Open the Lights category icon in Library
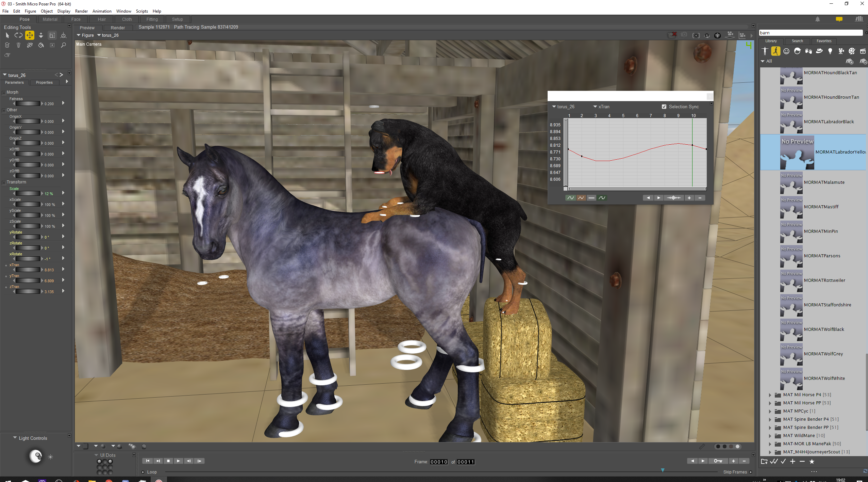The height and width of the screenshot is (482, 868). 830,51
